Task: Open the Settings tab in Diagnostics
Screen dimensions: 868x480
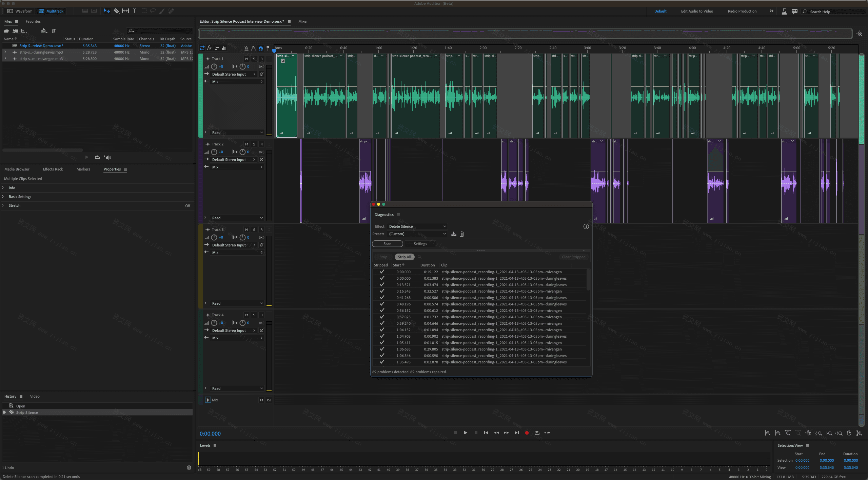Action: coord(420,243)
